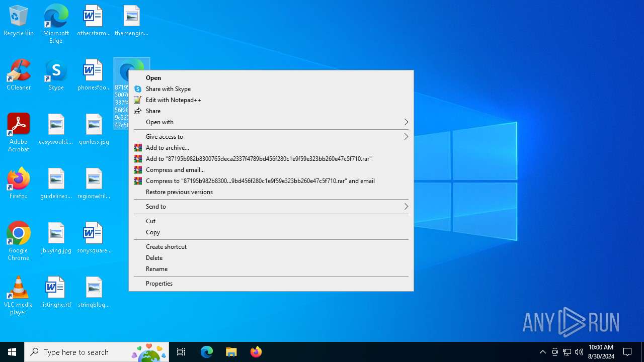Open network status in system tray
The image size is (644, 362).
[x=567, y=352]
